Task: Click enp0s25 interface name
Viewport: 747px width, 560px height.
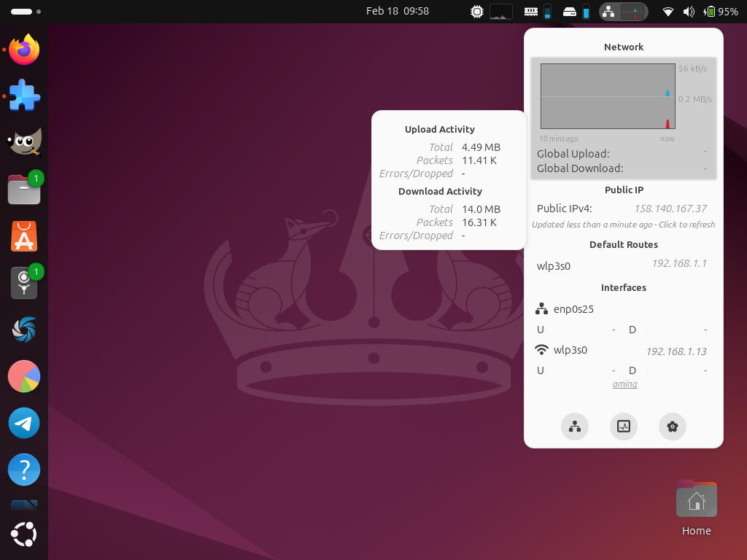Action: click(573, 309)
